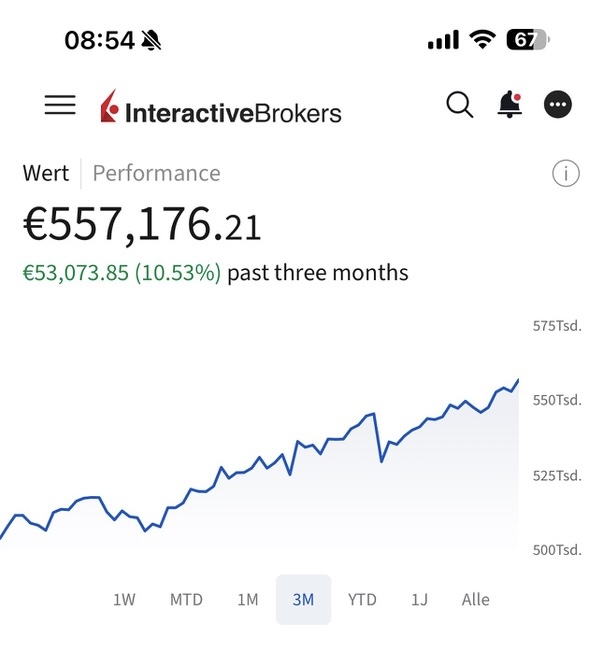
Task: Select the Alle time range
Action: pos(476,599)
